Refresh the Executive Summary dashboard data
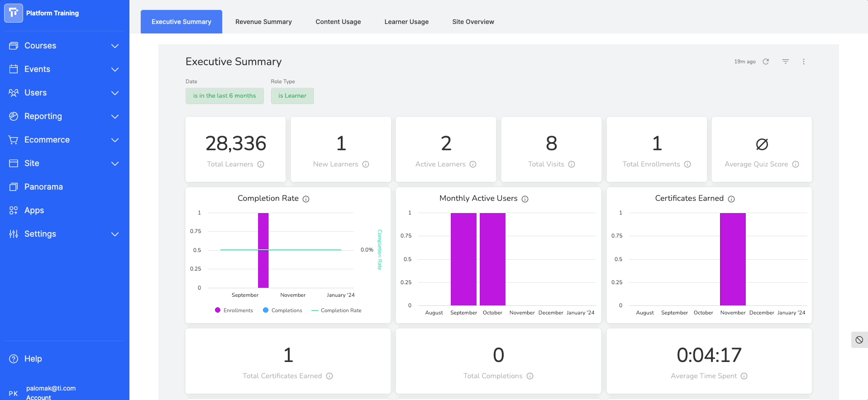Viewport: 868px width, 400px height. (x=766, y=62)
